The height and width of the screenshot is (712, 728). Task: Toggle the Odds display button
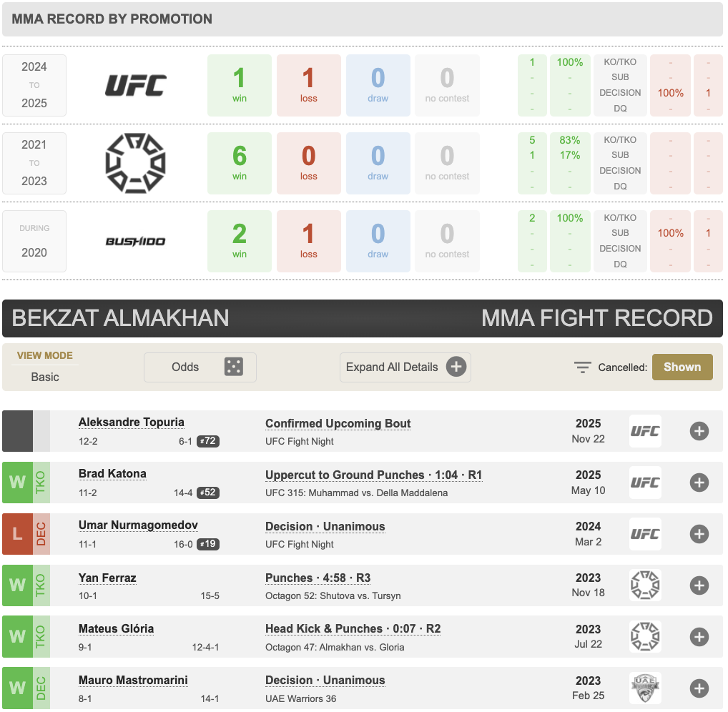pyautogui.click(x=200, y=367)
